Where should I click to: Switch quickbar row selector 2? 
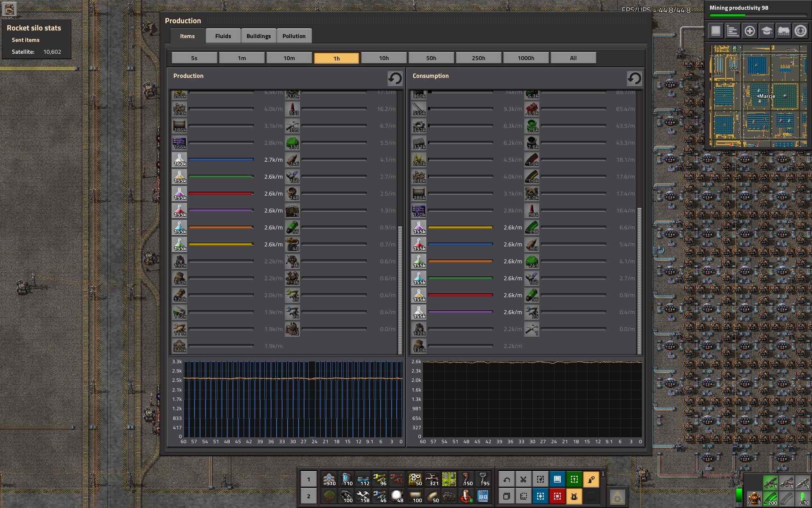click(x=308, y=496)
